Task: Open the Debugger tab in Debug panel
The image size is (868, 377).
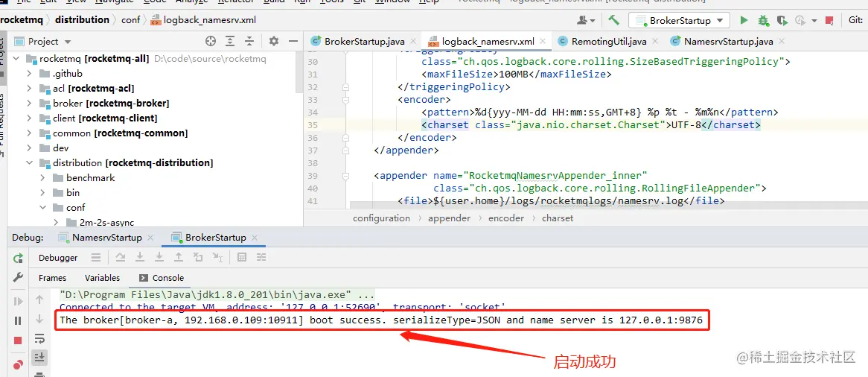Action: (x=58, y=258)
